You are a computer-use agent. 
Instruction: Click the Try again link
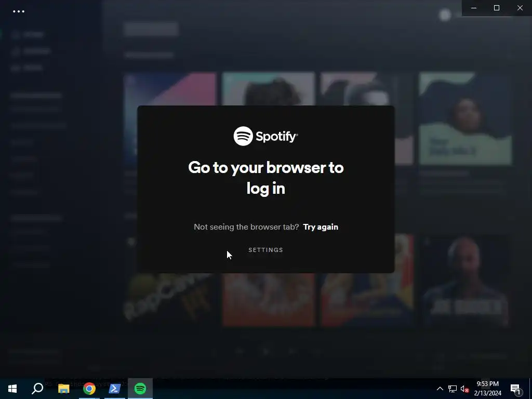coord(320,227)
